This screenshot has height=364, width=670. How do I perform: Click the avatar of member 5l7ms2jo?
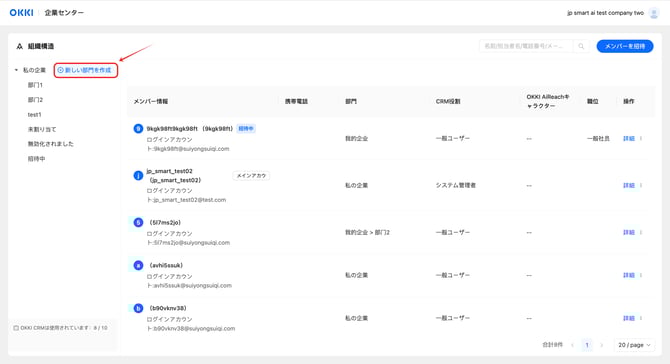(x=138, y=222)
